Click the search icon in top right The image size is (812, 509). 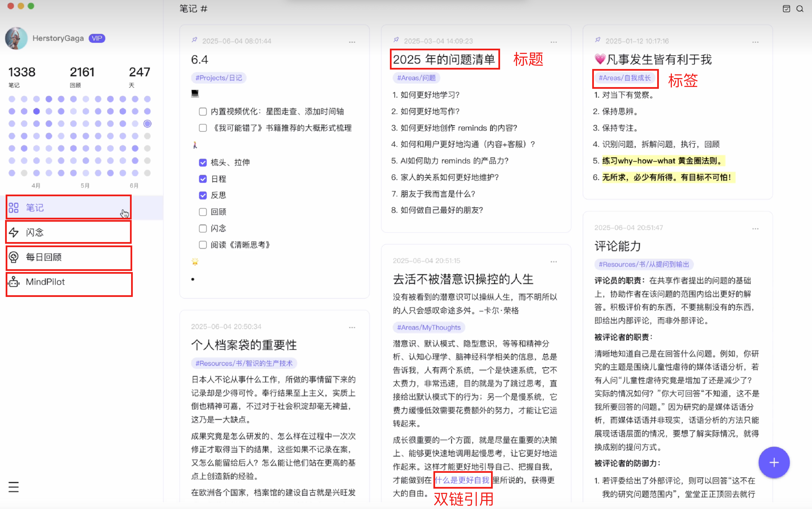point(800,9)
